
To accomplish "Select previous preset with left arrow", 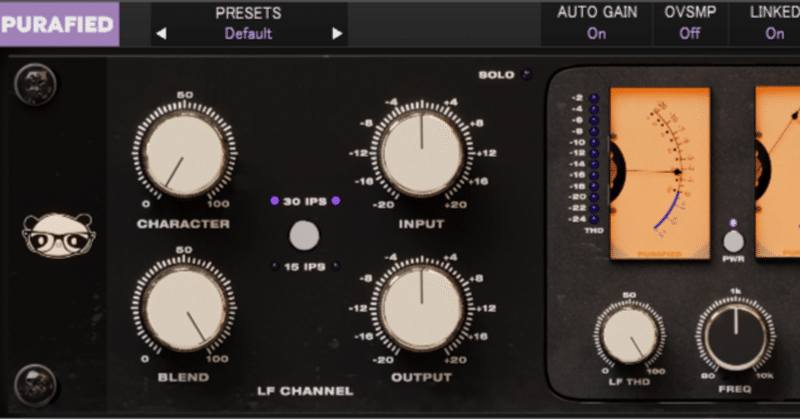I will coord(161,34).
